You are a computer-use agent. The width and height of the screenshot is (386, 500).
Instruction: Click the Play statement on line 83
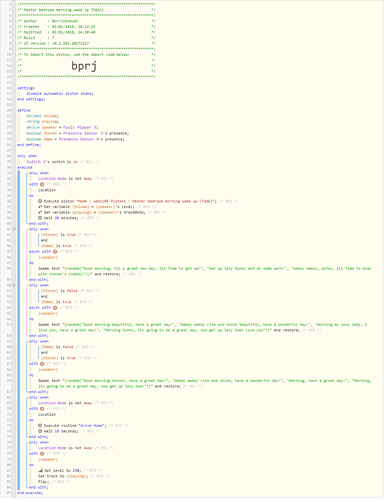click(x=43, y=482)
